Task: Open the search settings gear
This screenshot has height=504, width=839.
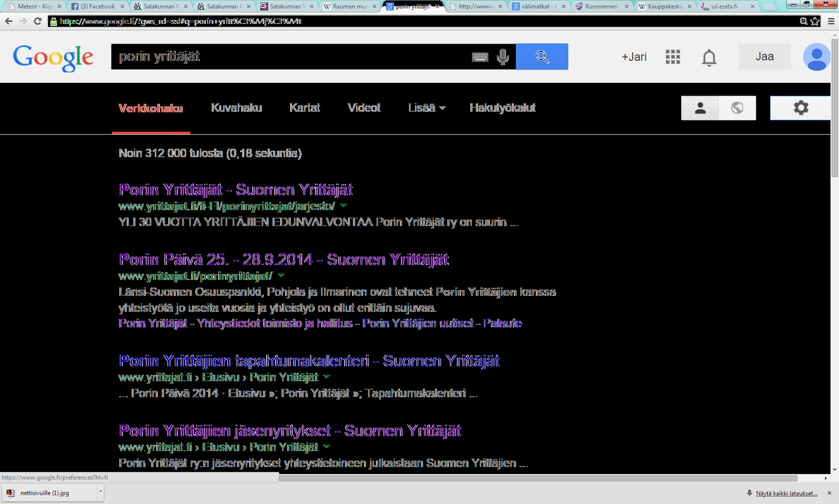Action: (x=800, y=108)
